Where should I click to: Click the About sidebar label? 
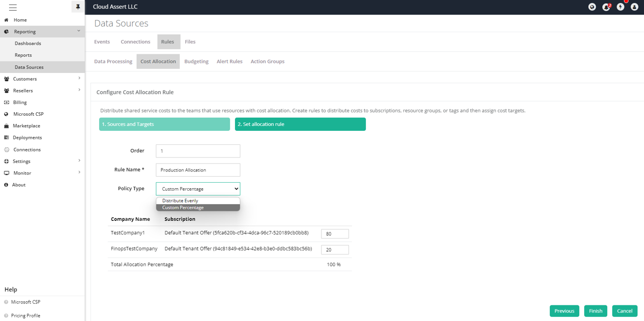[19, 185]
